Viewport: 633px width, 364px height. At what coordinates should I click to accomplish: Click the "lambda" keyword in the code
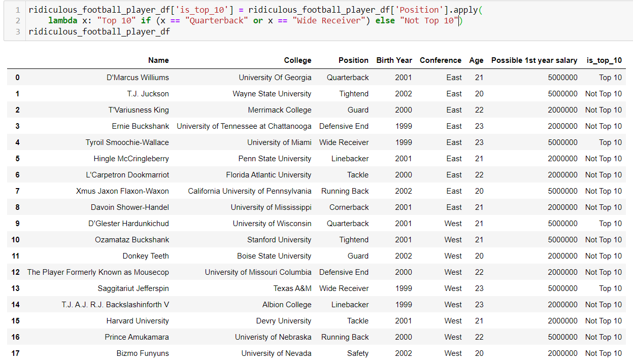click(x=62, y=21)
